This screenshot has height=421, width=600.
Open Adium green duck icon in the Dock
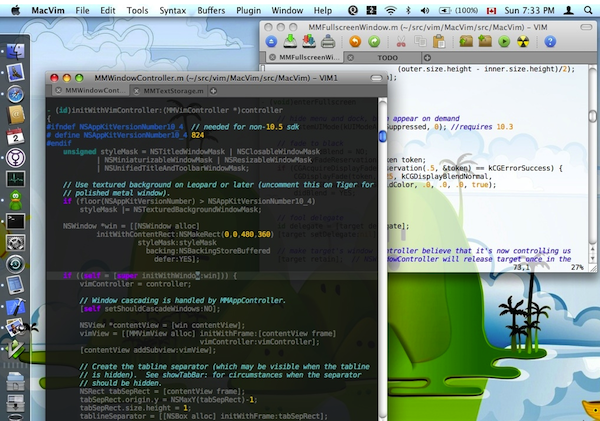click(16, 200)
